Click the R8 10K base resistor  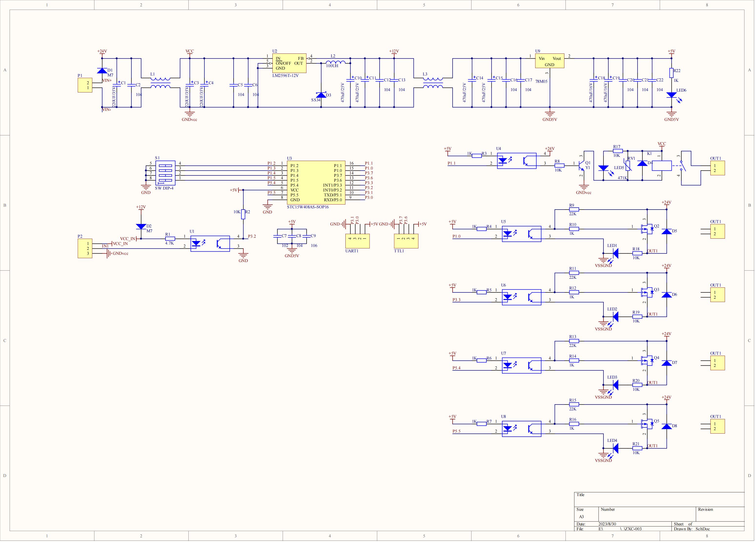point(559,165)
